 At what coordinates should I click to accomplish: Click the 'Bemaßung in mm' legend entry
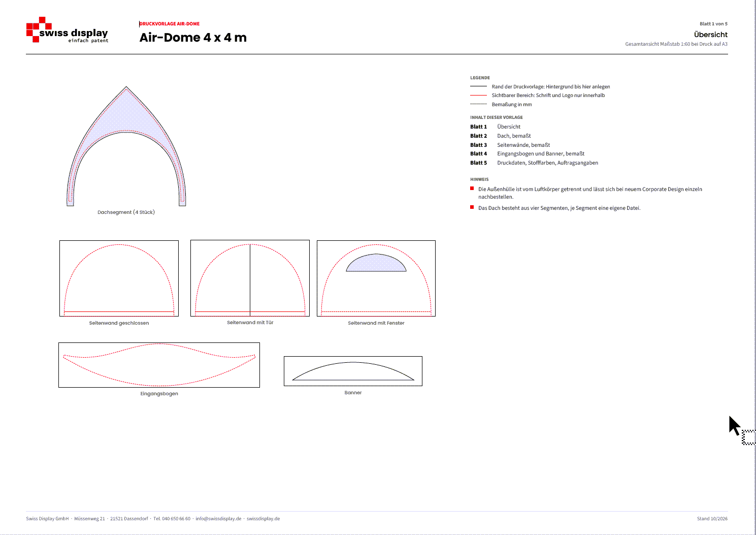[512, 105]
